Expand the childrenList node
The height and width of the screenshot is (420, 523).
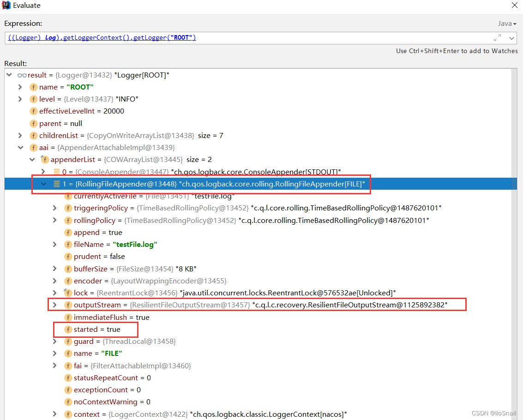click(x=20, y=135)
